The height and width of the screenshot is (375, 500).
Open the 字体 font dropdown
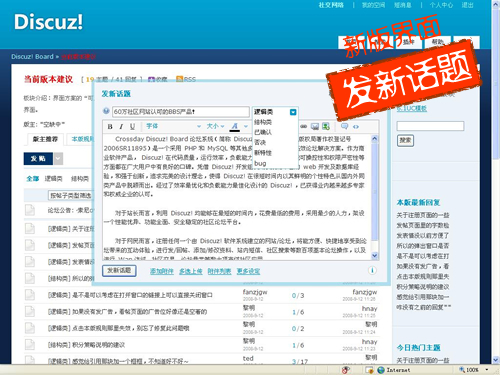click(x=174, y=126)
